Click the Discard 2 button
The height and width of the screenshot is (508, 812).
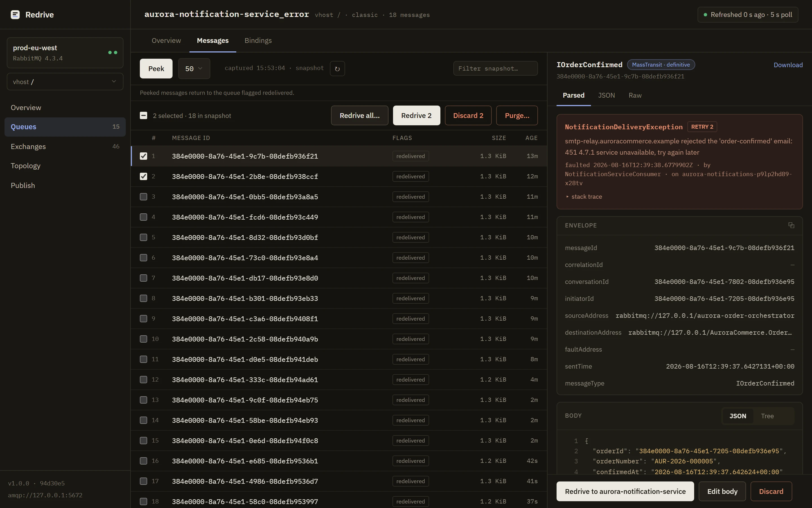[468, 116]
